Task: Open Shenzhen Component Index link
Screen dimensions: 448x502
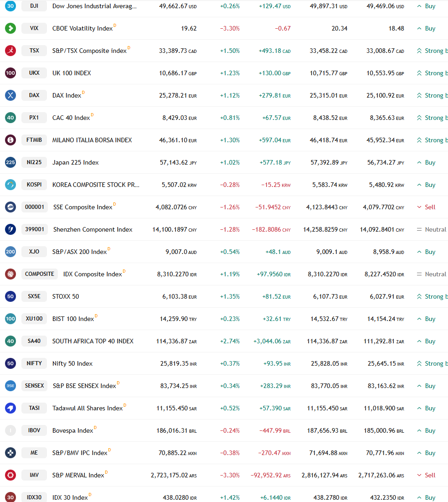Action: pos(93,229)
